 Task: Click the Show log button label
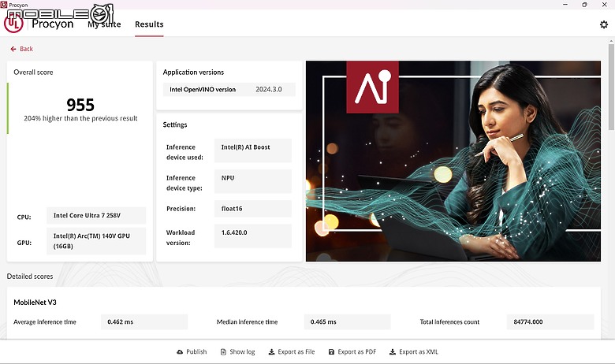pyautogui.click(x=242, y=352)
